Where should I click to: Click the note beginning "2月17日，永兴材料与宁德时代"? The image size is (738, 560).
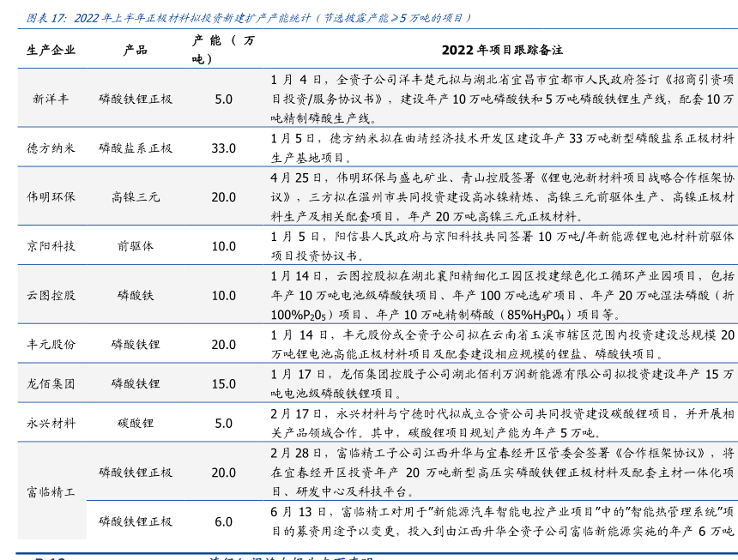pos(502,423)
